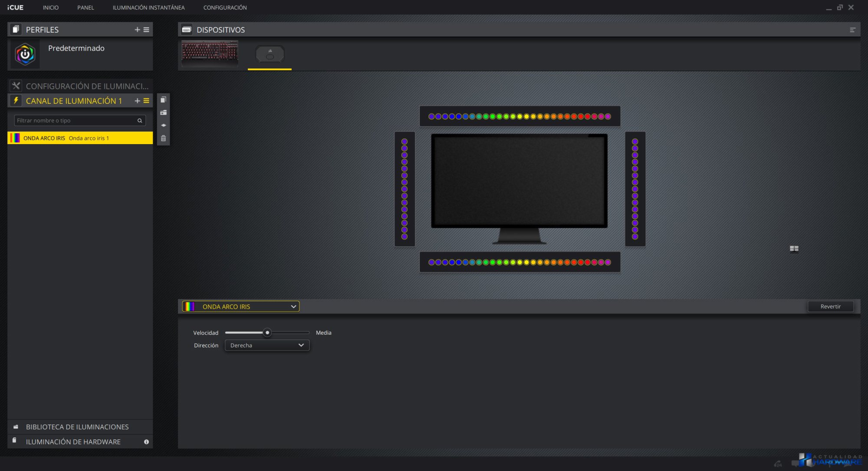
Task: Click the layout grid icon near monitor
Action: [794, 249]
